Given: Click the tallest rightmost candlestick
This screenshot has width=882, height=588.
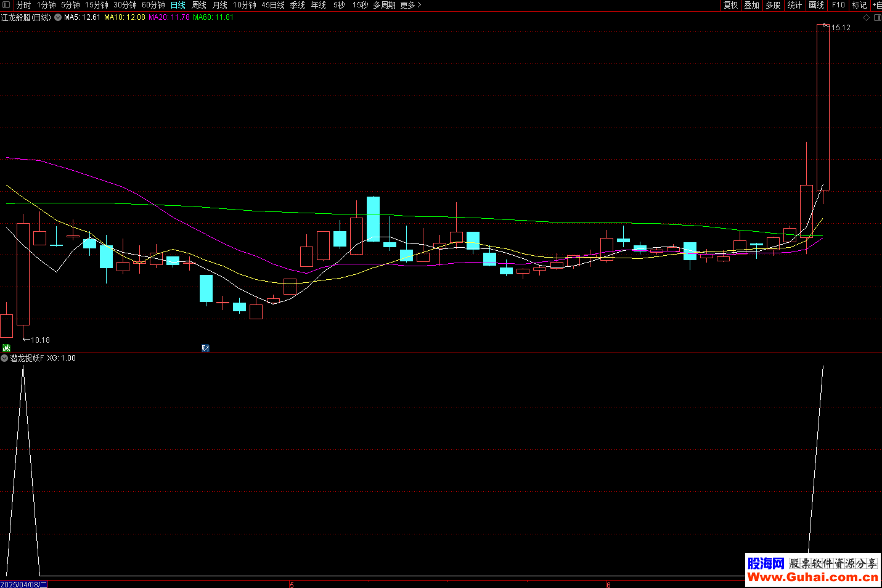Looking at the screenshot, I should click(x=823, y=107).
